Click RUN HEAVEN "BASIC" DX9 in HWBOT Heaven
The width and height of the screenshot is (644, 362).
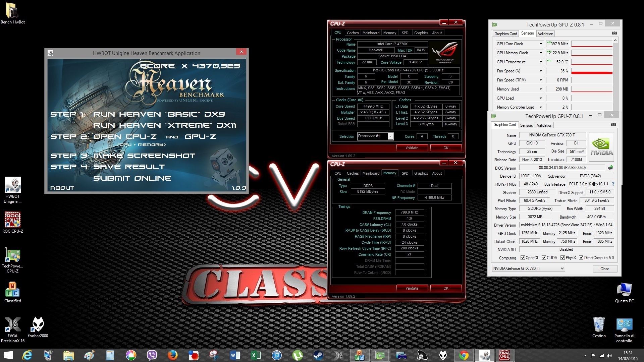click(159, 114)
